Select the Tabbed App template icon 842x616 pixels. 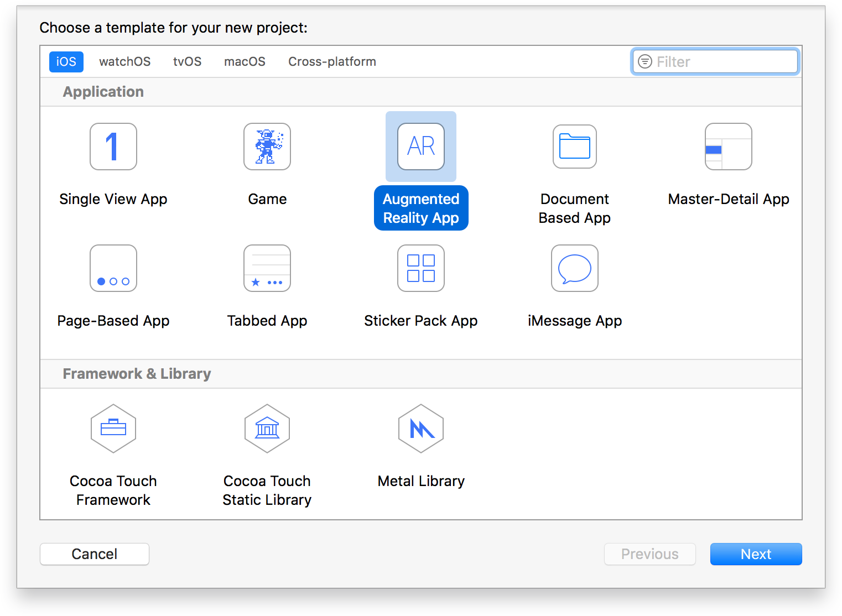coord(267,268)
